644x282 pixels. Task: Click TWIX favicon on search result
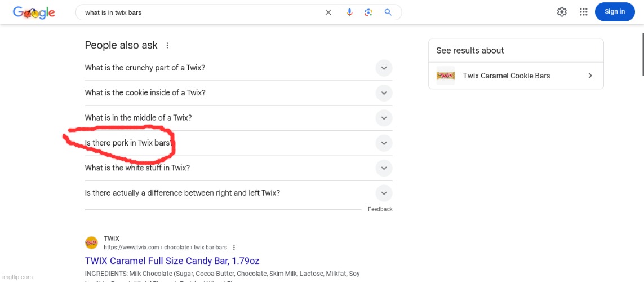click(x=92, y=243)
